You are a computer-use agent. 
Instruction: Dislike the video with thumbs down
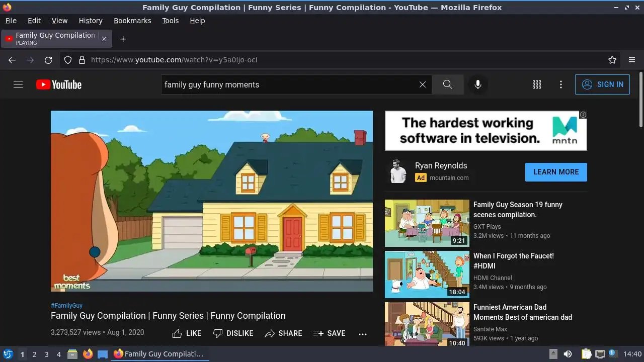[233, 333]
